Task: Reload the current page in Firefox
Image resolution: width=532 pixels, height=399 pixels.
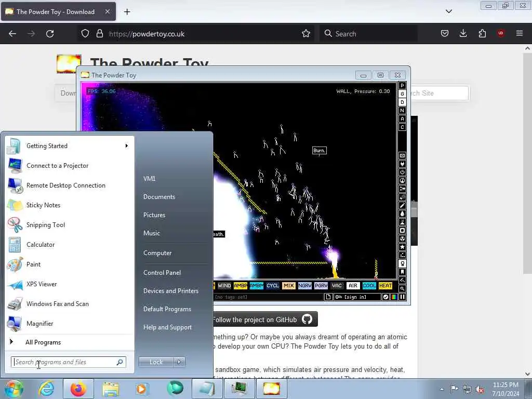Action: (x=50, y=34)
